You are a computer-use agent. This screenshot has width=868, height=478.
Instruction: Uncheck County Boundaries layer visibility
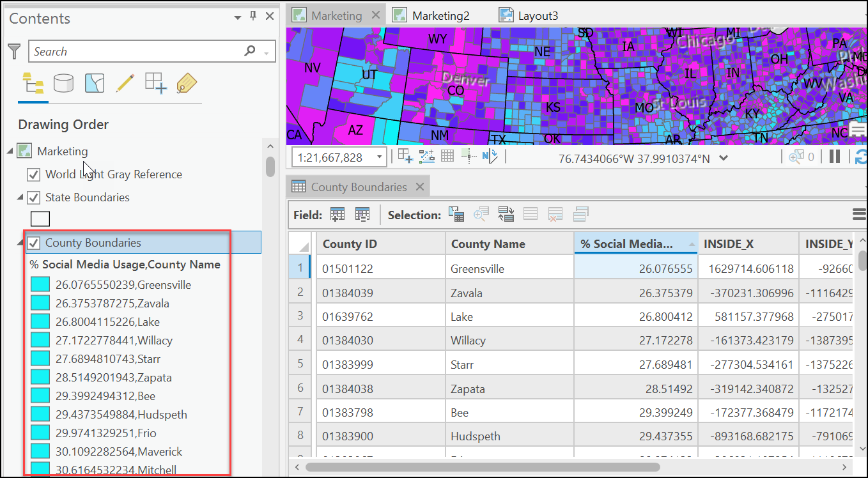tap(34, 243)
